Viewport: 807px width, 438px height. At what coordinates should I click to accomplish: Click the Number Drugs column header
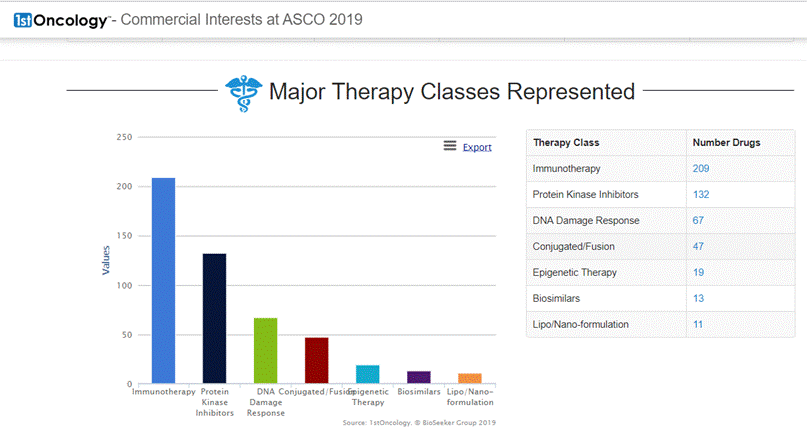tap(726, 143)
